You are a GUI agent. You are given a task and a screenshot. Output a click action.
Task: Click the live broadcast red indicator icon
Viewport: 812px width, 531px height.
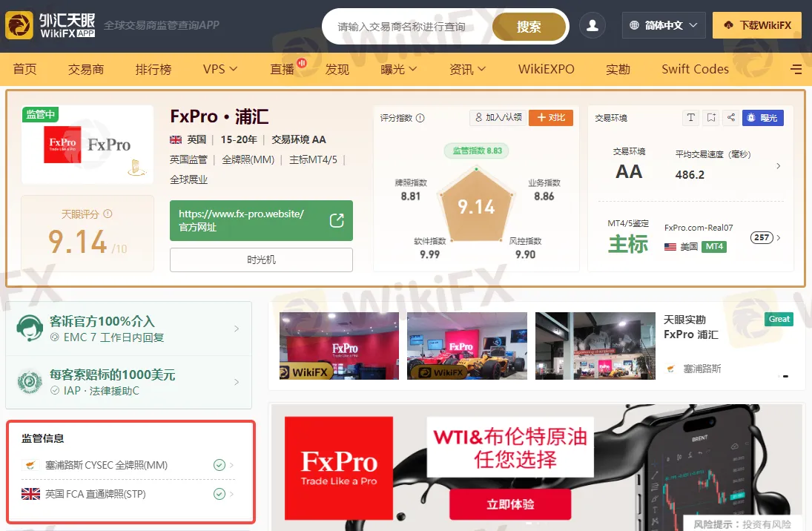click(301, 63)
